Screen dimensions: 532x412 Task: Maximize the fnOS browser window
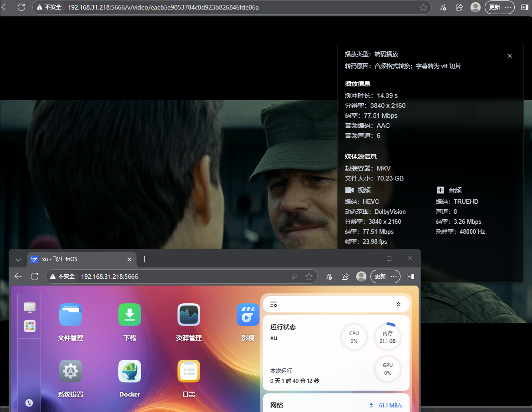pyautogui.click(x=389, y=258)
